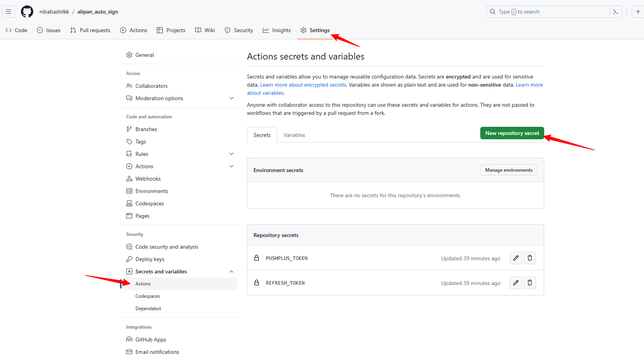
Task: Click the lock icon beside REFRESH_TOKEN
Action: 257,283
